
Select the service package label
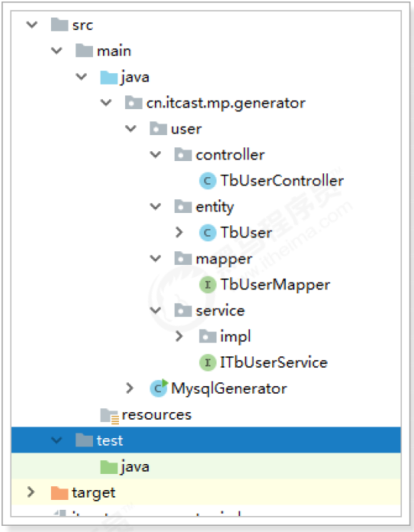click(220, 311)
